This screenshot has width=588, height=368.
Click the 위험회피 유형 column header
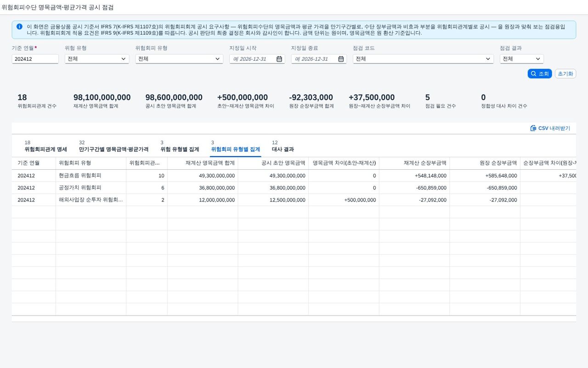91,163
